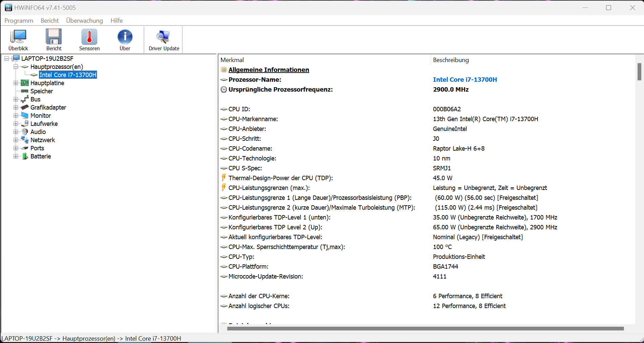Click the vertical scrollbar thumb
Viewport: 644px width, 343px height.
639,72
